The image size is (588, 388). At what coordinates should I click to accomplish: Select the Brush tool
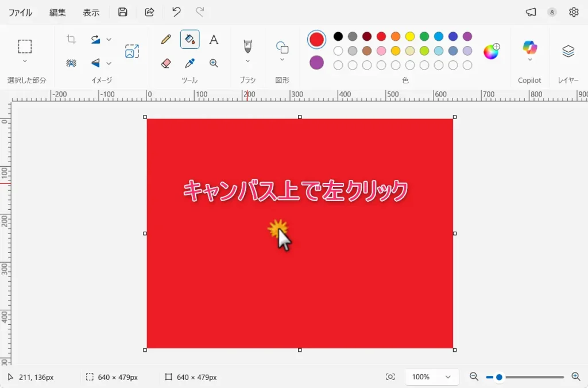[x=247, y=47]
